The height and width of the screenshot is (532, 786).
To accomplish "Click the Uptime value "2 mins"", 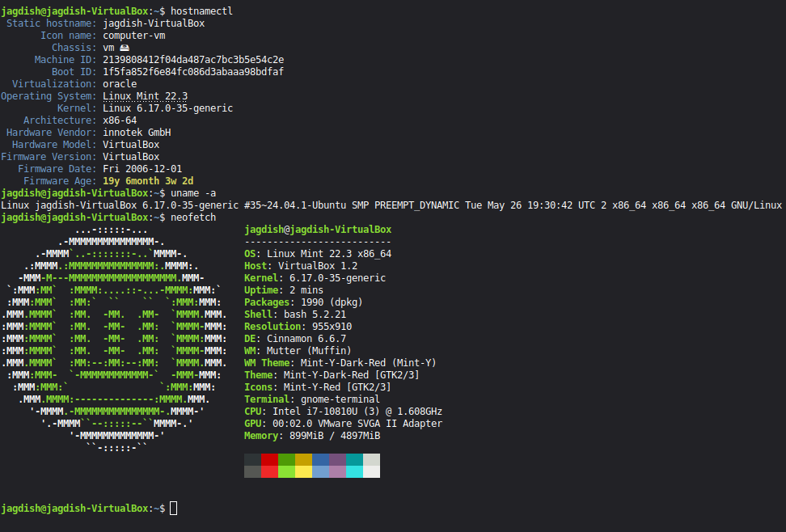I will [x=306, y=290].
